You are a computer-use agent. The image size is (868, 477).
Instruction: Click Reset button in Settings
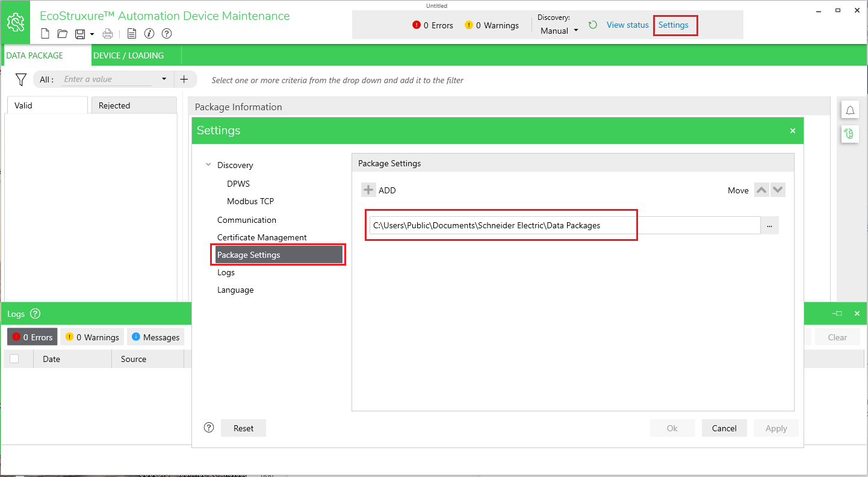pyautogui.click(x=243, y=428)
